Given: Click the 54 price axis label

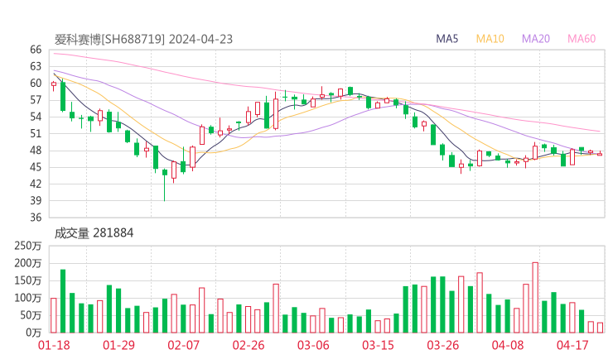Looking at the screenshot, I should click(x=36, y=117).
